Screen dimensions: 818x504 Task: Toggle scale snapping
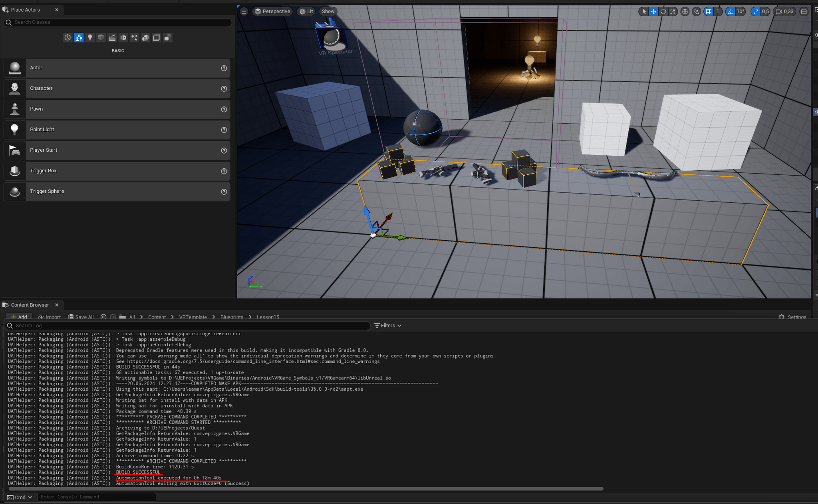756,12
